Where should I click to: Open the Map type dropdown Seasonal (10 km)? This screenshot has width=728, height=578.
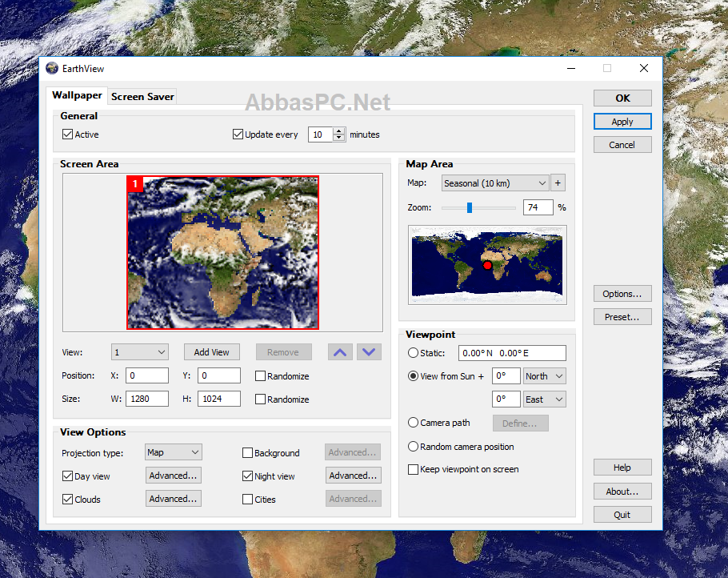pyautogui.click(x=495, y=183)
